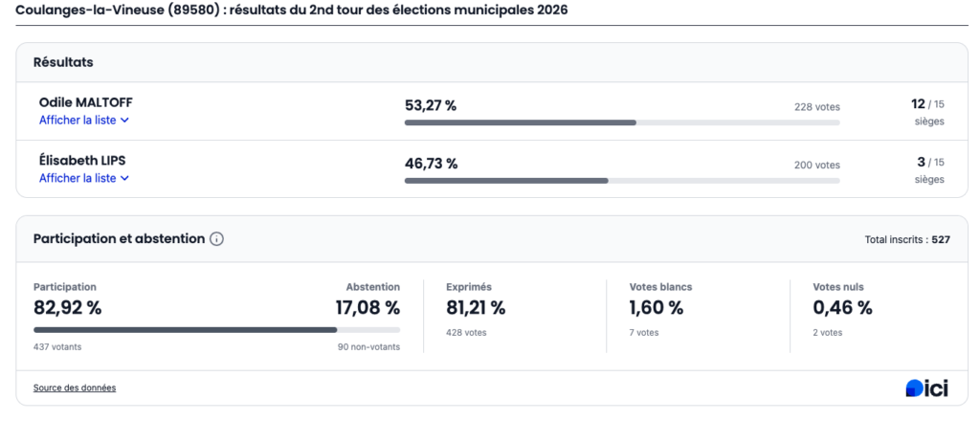Click the ici logo icon
Viewport: 980px width, 421px height.
pyautogui.click(x=926, y=388)
